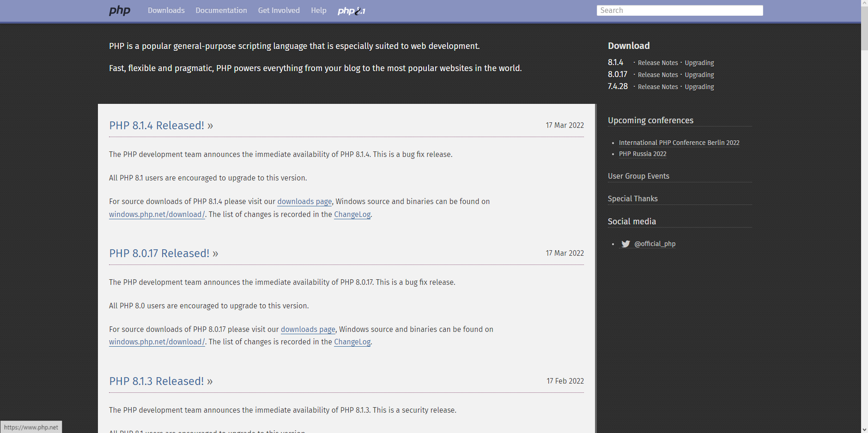Open the Help menu item
868x433 pixels.
(x=318, y=10)
